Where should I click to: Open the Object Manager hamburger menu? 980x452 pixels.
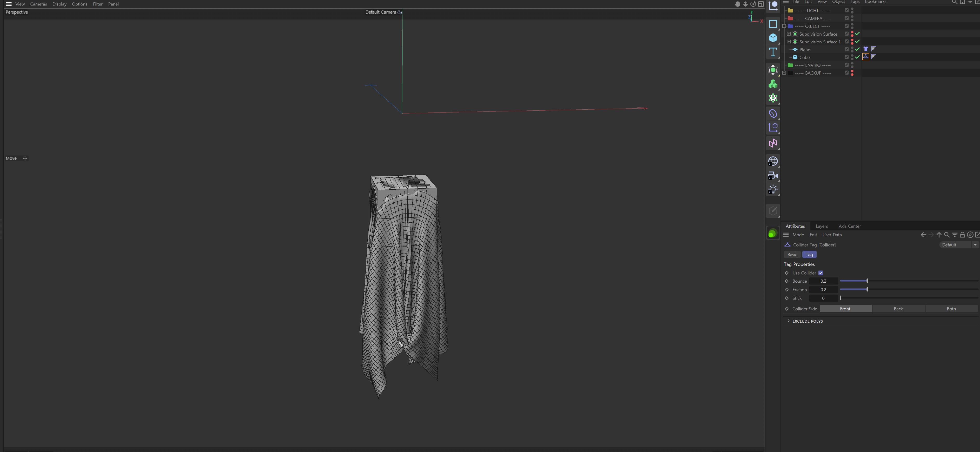point(786,2)
